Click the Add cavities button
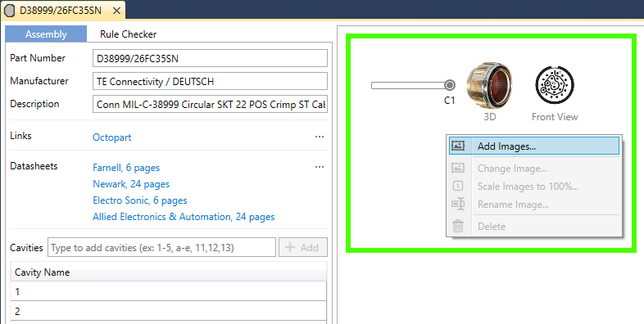The width and height of the screenshot is (644, 324). click(303, 247)
